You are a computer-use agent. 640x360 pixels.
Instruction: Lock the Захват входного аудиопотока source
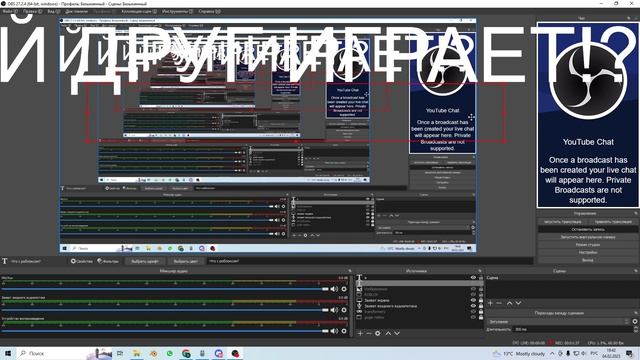point(481,306)
